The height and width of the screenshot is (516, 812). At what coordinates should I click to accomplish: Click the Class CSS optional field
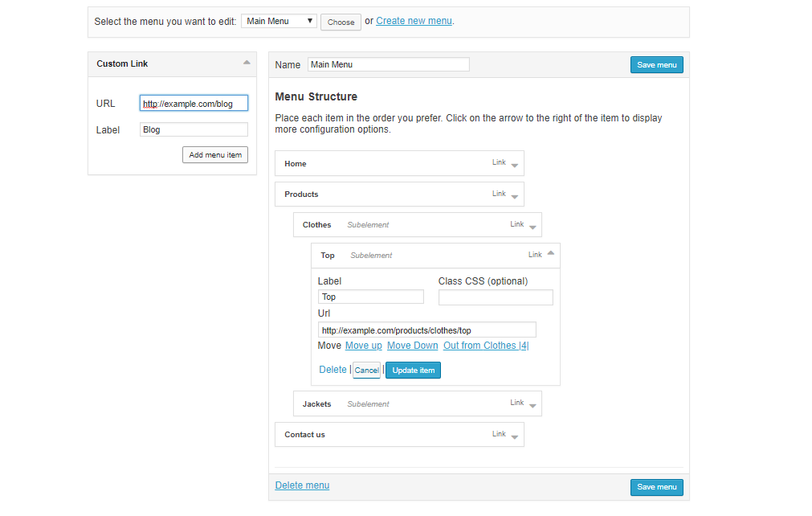point(496,297)
